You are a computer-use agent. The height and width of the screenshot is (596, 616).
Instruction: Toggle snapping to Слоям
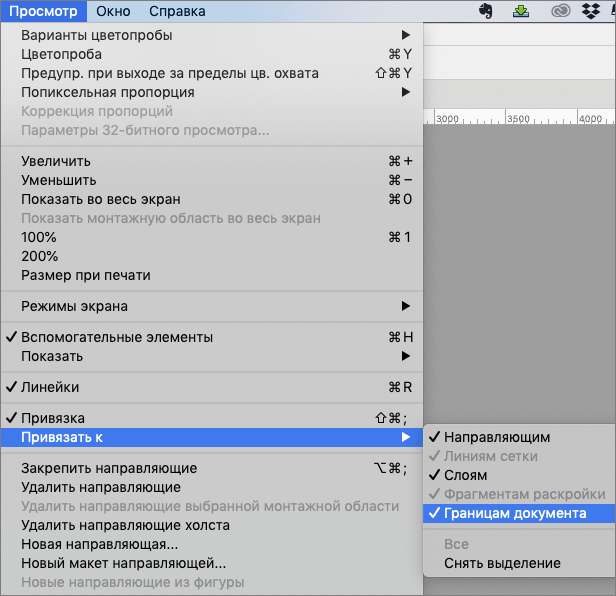point(519,475)
